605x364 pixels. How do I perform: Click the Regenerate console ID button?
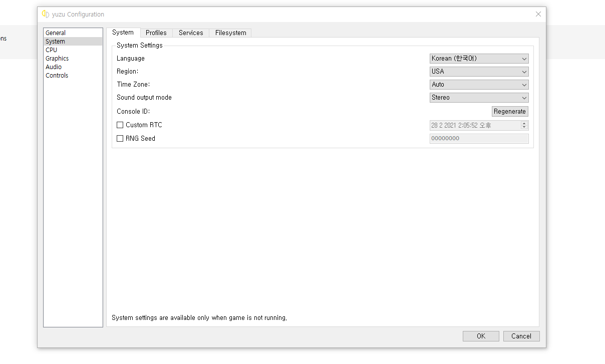510,112
